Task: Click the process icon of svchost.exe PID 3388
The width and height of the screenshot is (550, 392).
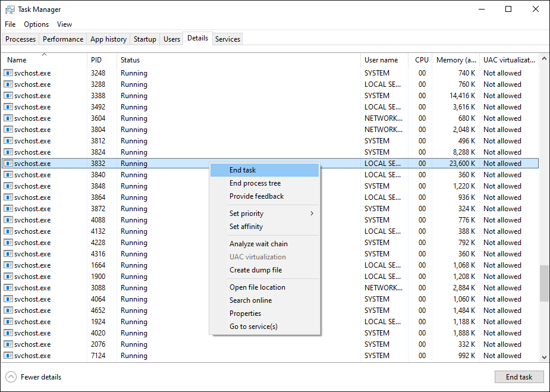Action: [x=8, y=95]
